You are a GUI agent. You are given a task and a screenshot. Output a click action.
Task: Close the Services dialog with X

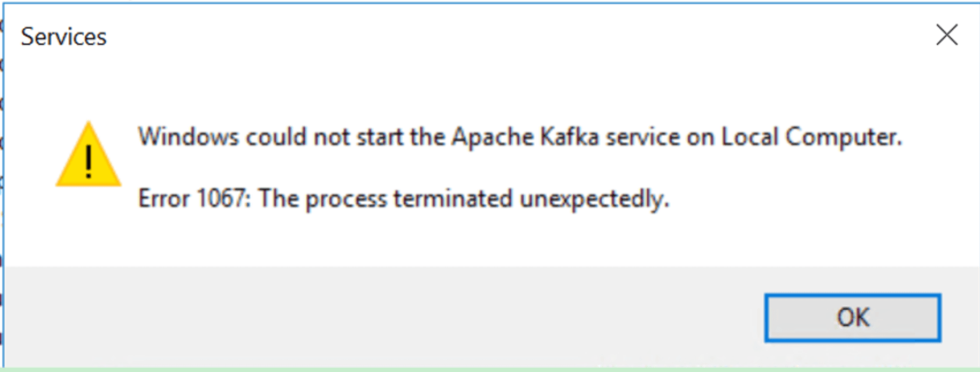click(947, 35)
